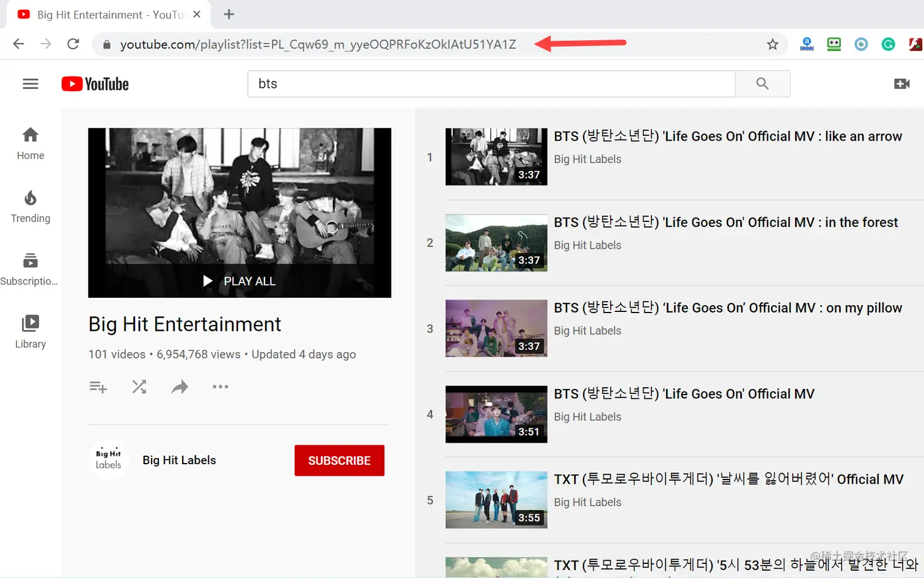Open thumbnail of video number 4
The width and height of the screenshot is (924, 578).
pyautogui.click(x=496, y=414)
